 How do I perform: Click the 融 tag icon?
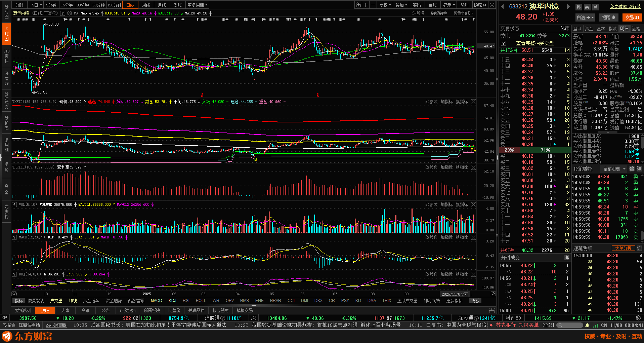(587, 7)
